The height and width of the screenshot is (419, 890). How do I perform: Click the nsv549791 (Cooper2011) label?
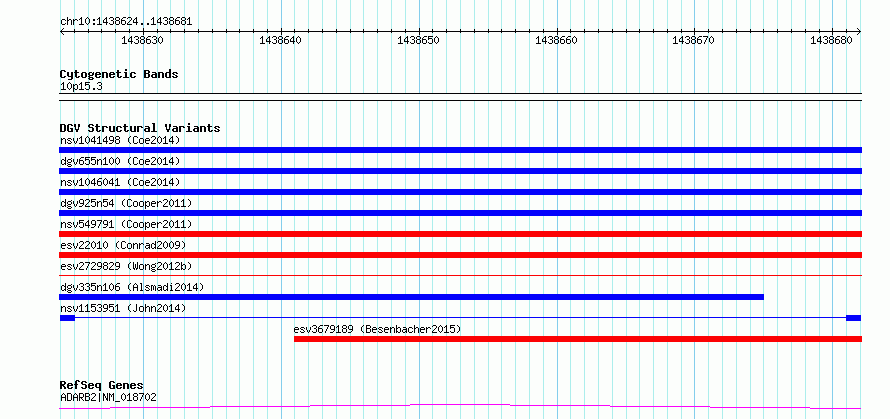click(126, 224)
